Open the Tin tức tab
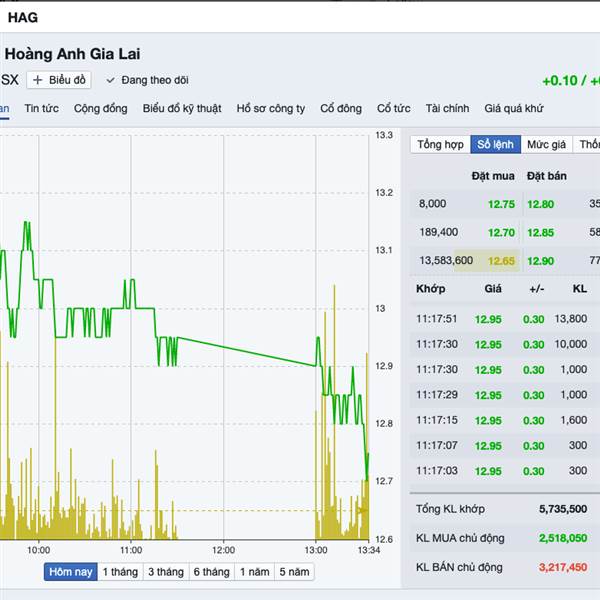The height and width of the screenshot is (600, 600). coord(42,108)
